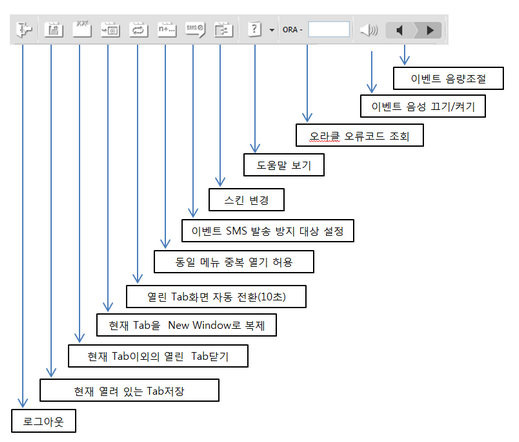Viewport: 519px width, 442px height.
Task: Expand the dropdown arrow beside help
Action: point(272,30)
